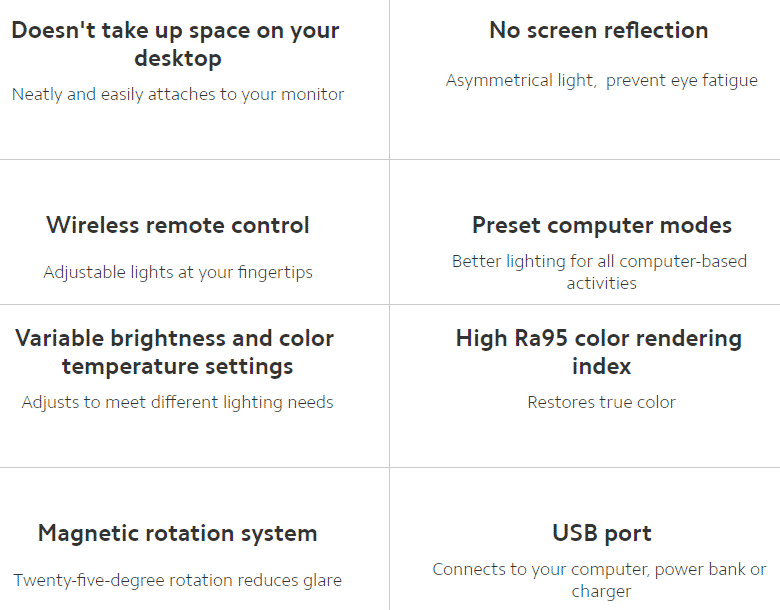Click "Adjusts to meet different lighting needs" text

178,402
